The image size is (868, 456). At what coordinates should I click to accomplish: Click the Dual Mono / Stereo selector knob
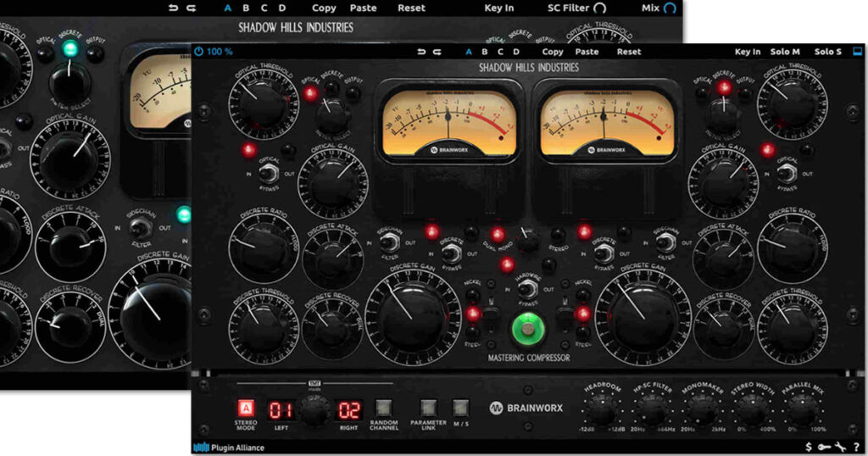coord(527,239)
